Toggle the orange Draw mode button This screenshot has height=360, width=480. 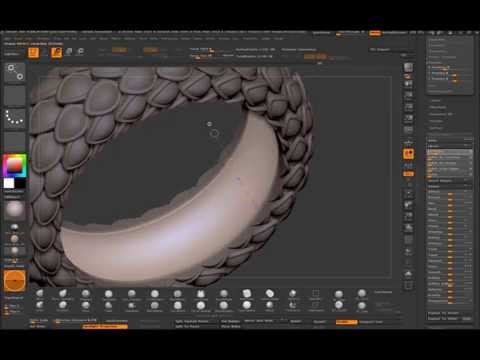click(56, 52)
